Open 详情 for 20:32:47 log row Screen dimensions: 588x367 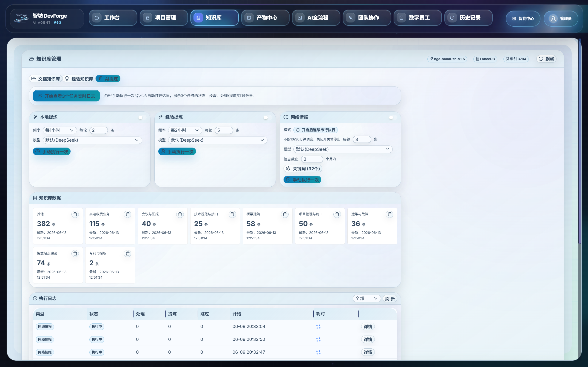[x=368, y=352]
